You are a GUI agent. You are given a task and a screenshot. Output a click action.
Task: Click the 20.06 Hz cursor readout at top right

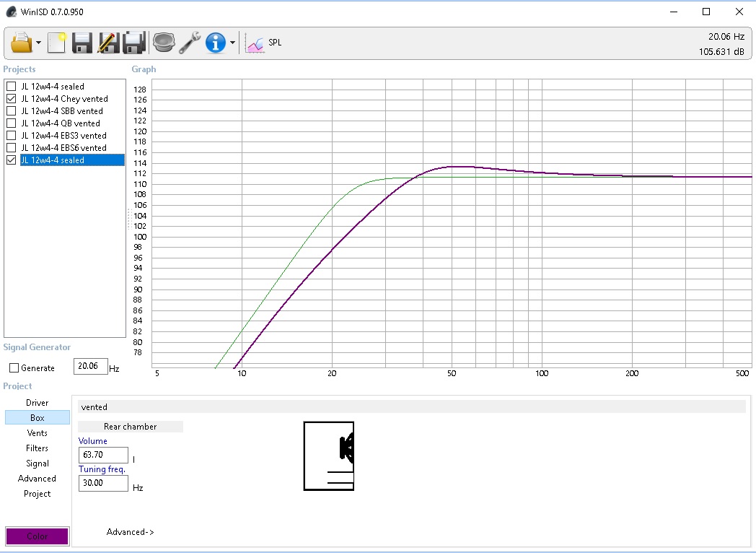[x=726, y=37]
